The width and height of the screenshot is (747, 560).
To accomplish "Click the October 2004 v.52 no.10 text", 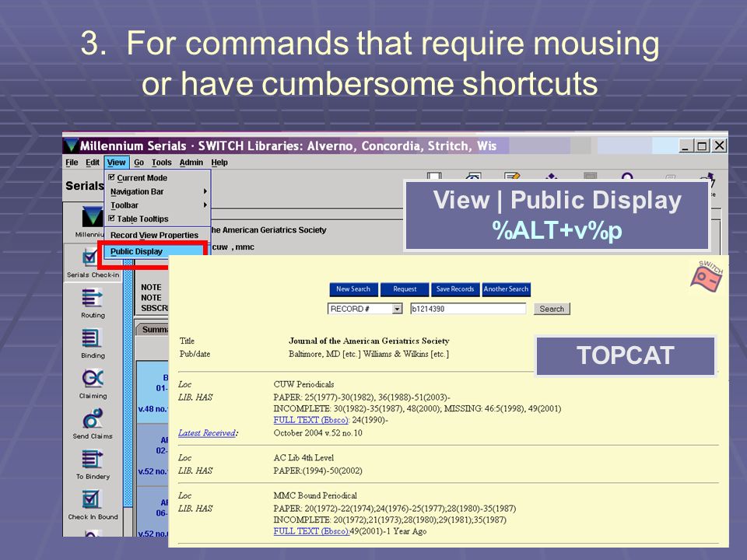I will pos(317,433).
